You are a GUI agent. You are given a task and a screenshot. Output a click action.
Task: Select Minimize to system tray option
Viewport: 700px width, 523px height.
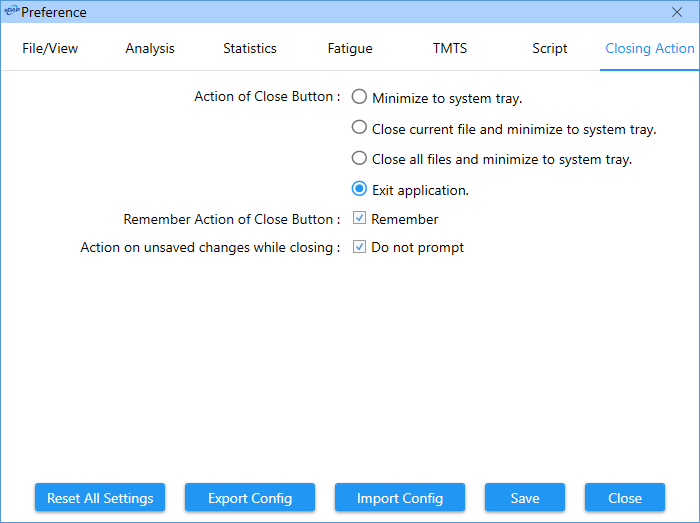(x=359, y=97)
